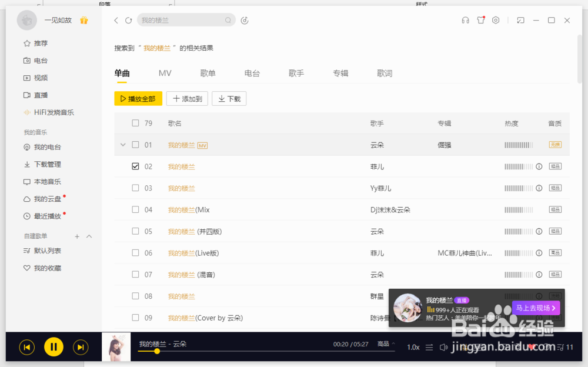588x367 pixels.
Task: Open 我的云盘 cloud drive
Action: [x=42, y=199]
